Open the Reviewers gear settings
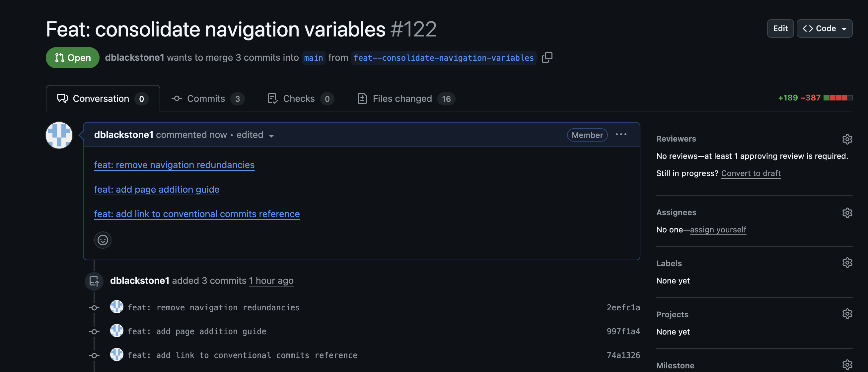 [847, 139]
